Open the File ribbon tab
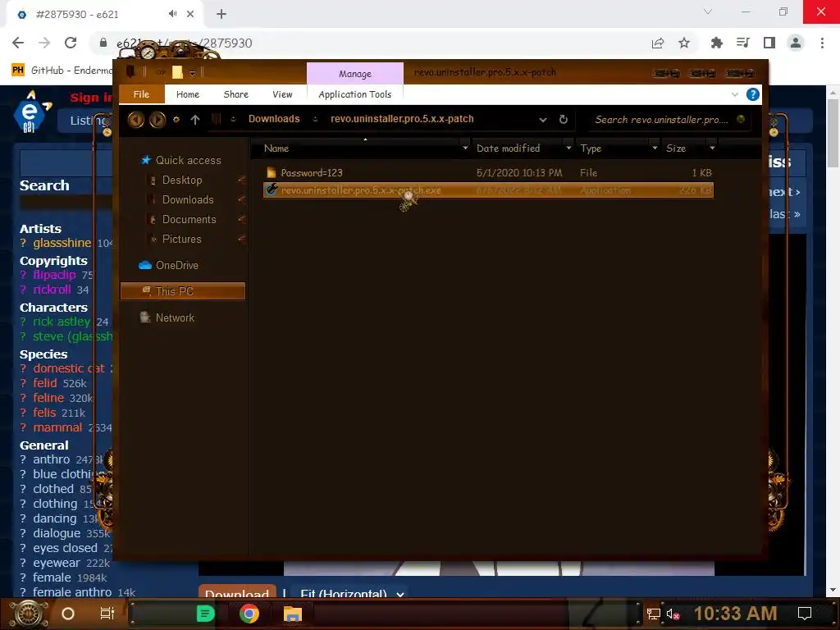840x630 pixels. (x=141, y=94)
